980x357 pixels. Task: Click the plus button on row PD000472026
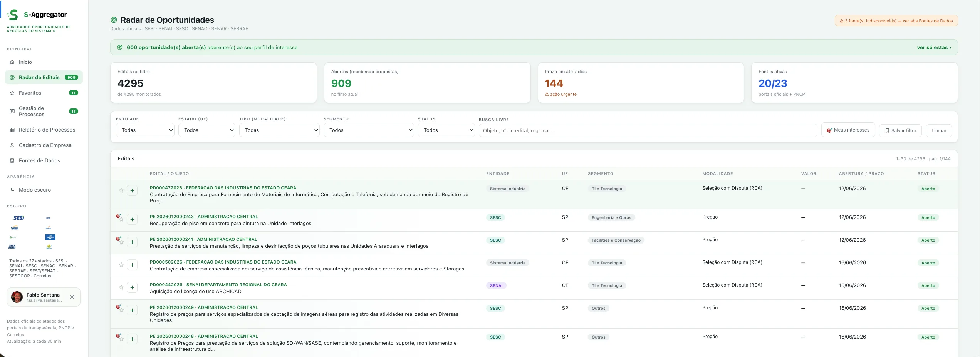point(132,190)
